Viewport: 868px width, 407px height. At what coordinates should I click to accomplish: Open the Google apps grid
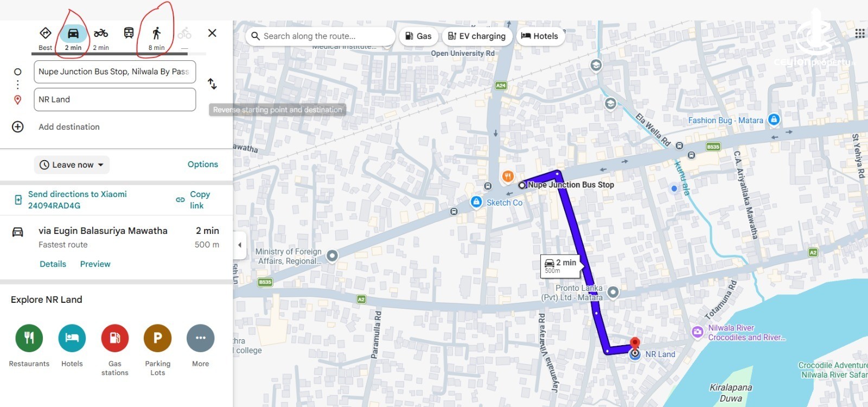pyautogui.click(x=859, y=34)
